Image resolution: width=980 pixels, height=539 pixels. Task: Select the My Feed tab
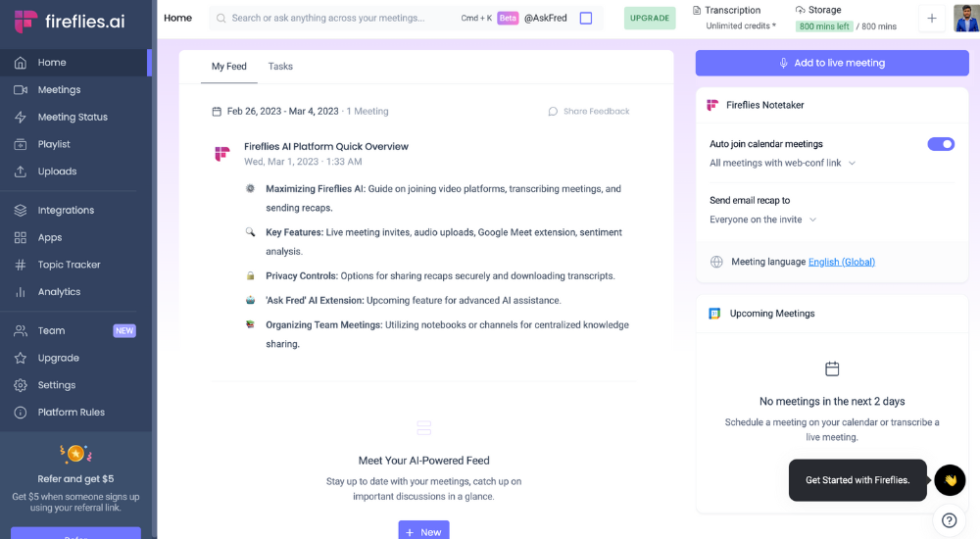pyautogui.click(x=228, y=66)
